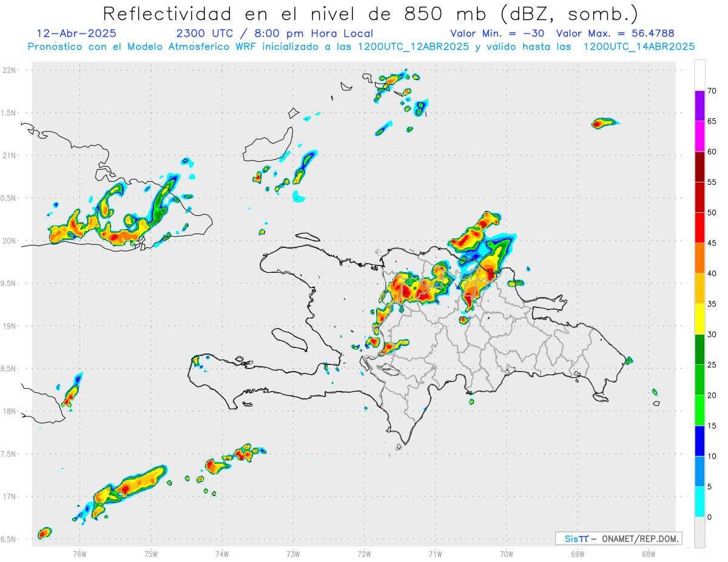The image size is (728, 562).
Task: Click the colorbar tick label '60'
Action: (712, 152)
